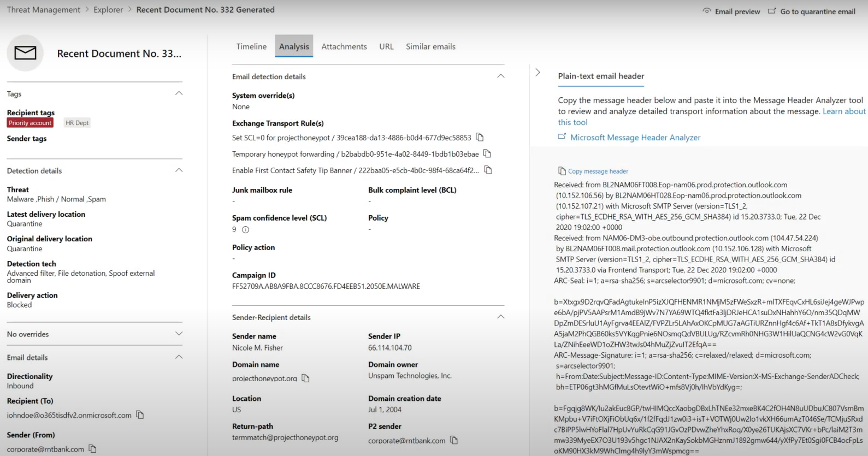Collapse the Tags section
The height and width of the screenshot is (456, 868).
pos(179,93)
